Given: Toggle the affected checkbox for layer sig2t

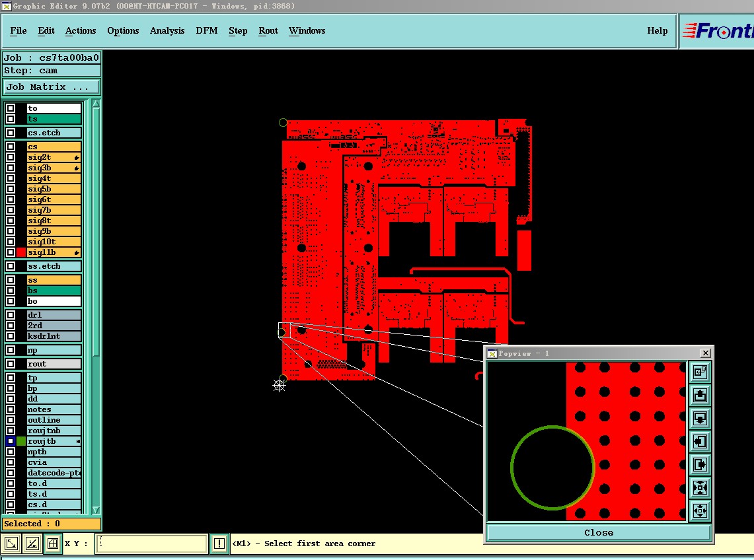Looking at the screenshot, I should [11, 157].
